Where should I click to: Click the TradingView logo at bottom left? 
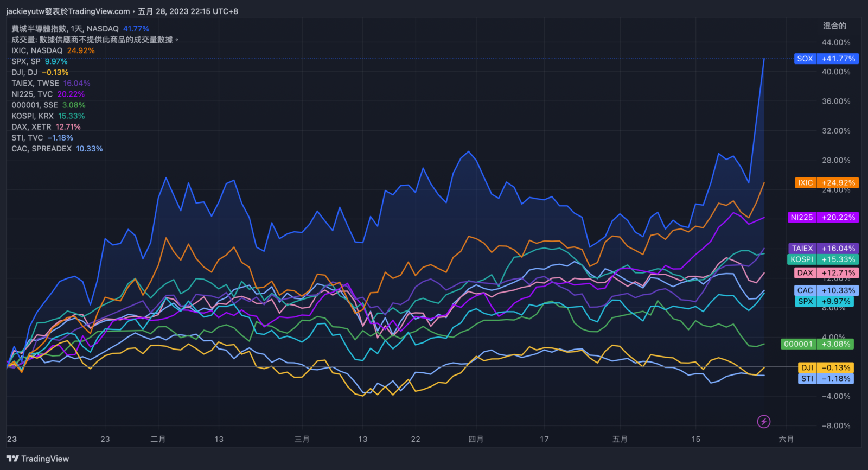click(x=38, y=459)
